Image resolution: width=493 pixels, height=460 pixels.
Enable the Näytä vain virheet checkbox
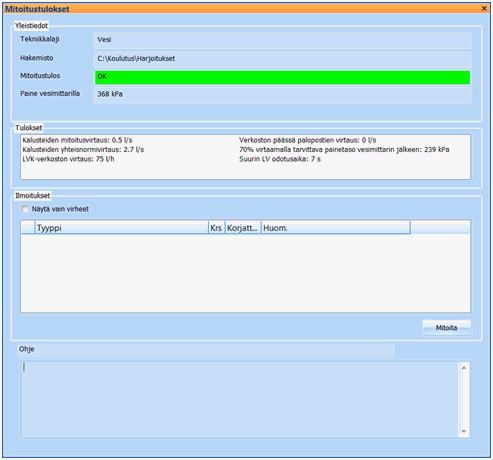pos(25,209)
